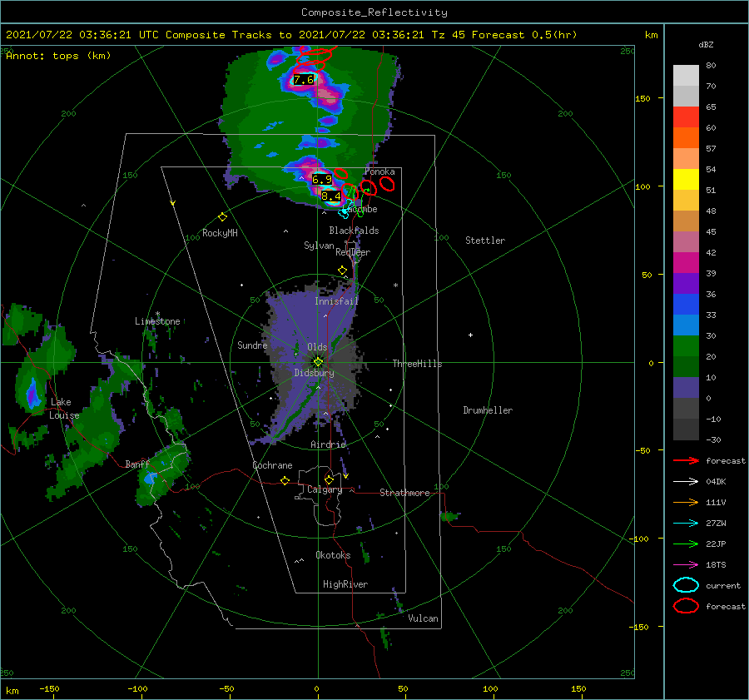Click the Didsbury town label

click(314, 373)
